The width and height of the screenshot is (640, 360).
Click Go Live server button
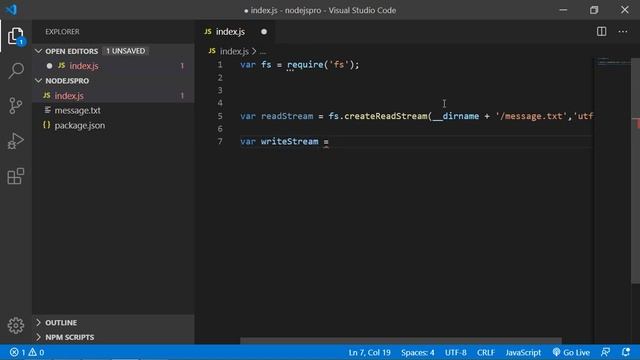(571, 352)
